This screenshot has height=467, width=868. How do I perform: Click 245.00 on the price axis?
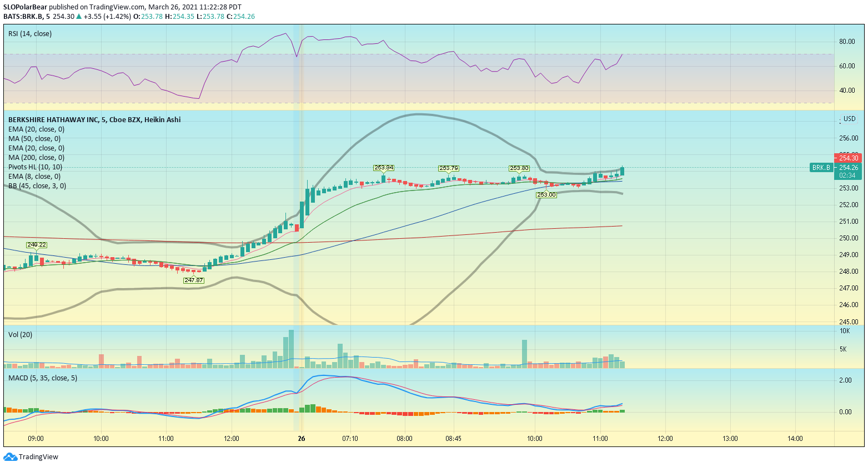849,322
